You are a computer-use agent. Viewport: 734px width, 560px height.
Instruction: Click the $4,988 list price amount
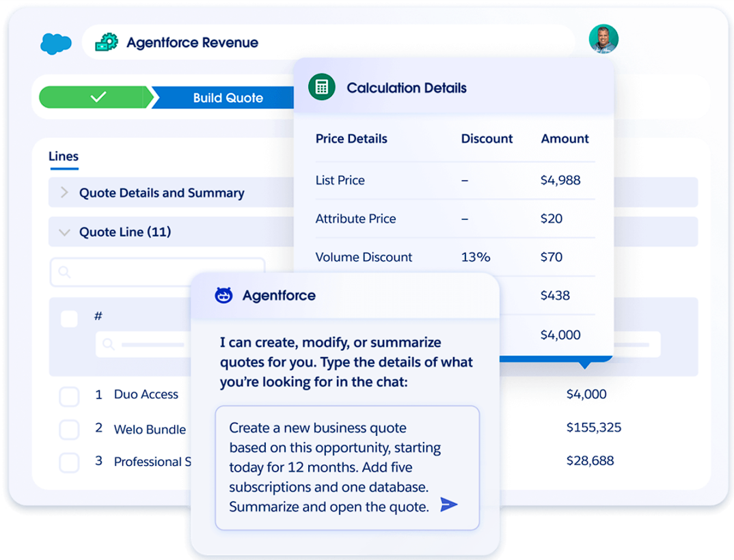(x=560, y=180)
